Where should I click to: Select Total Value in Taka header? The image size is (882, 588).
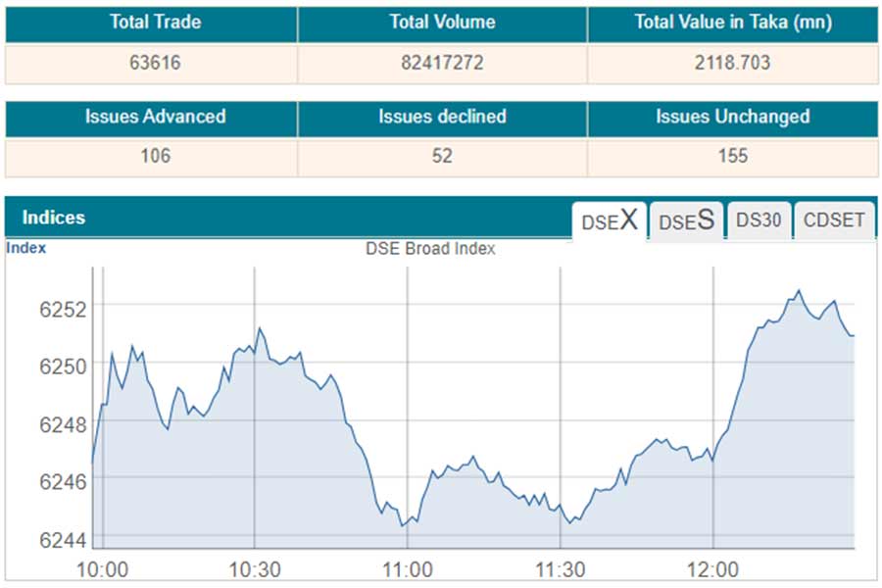[732, 23]
